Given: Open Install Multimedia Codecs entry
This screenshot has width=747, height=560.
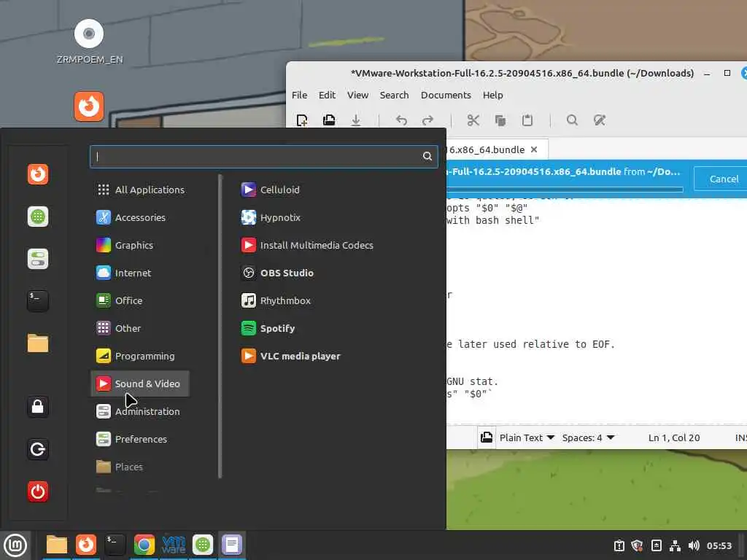Looking at the screenshot, I should pos(307,245).
